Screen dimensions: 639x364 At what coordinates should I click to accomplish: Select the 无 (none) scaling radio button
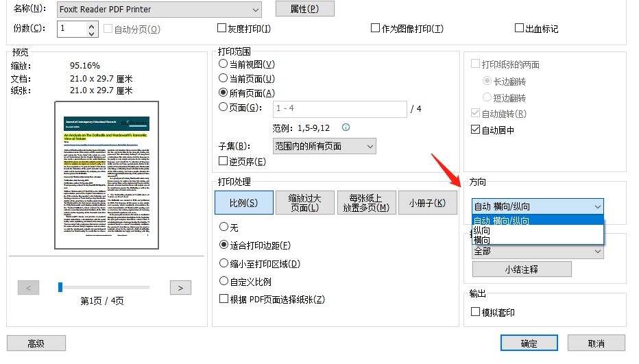[224, 227]
